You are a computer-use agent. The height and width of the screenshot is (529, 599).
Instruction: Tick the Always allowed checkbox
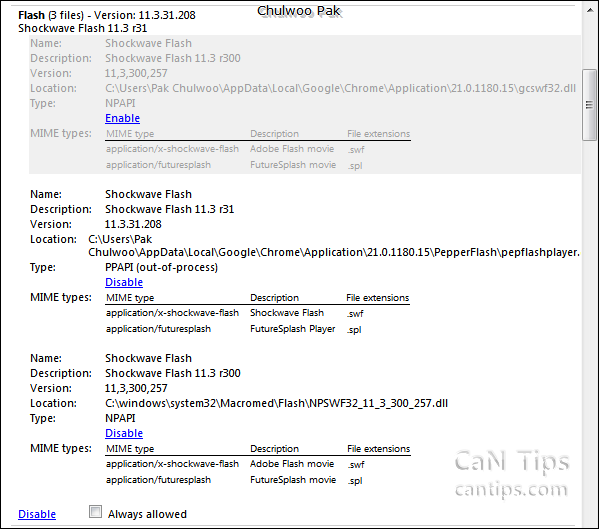(96, 511)
